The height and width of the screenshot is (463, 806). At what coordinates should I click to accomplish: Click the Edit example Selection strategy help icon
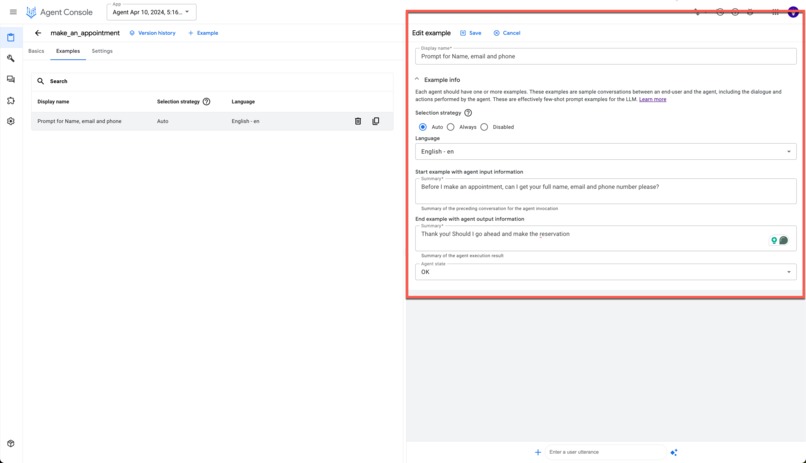tap(468, 113)
